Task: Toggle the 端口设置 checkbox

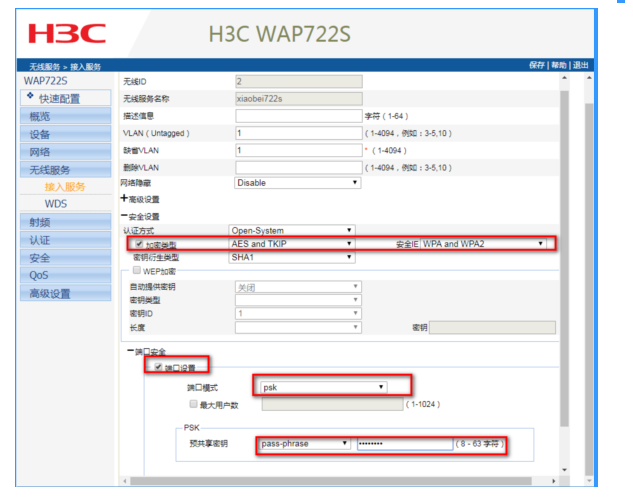Action: (x=158, y=367)
